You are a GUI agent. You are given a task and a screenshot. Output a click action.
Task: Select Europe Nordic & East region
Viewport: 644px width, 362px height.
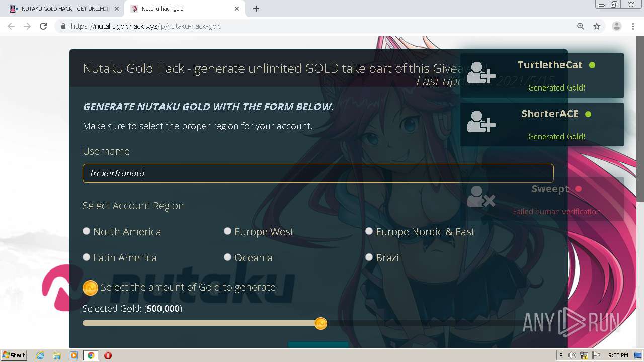pos(369,231)
